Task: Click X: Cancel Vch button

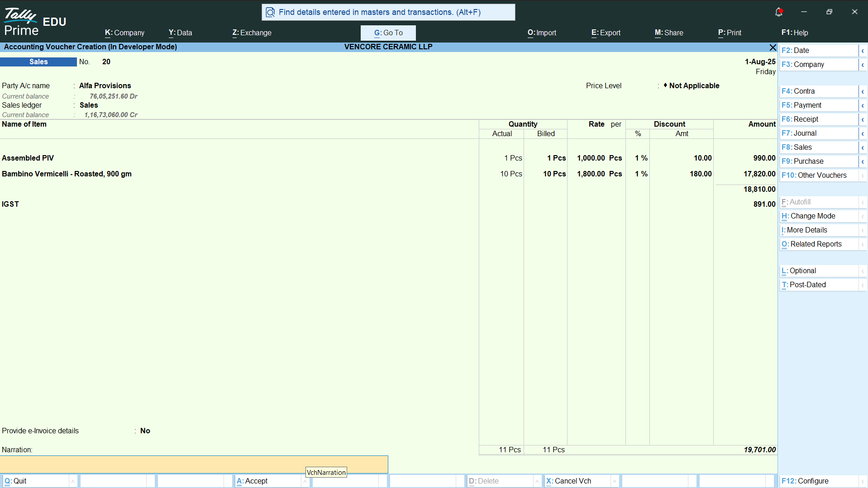Action: coord(578,481)
